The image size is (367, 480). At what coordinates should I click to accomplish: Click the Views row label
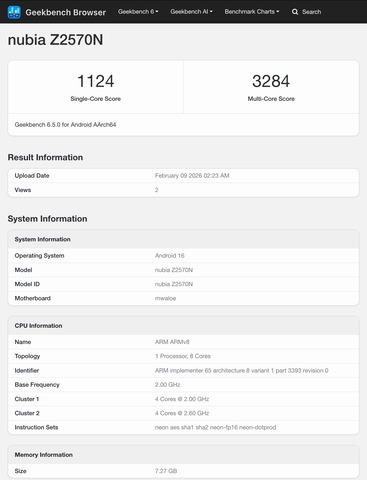23,190
